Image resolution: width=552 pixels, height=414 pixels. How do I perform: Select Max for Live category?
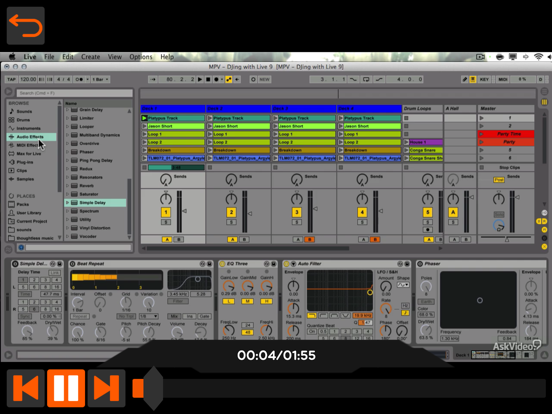(x=29, y=153)
